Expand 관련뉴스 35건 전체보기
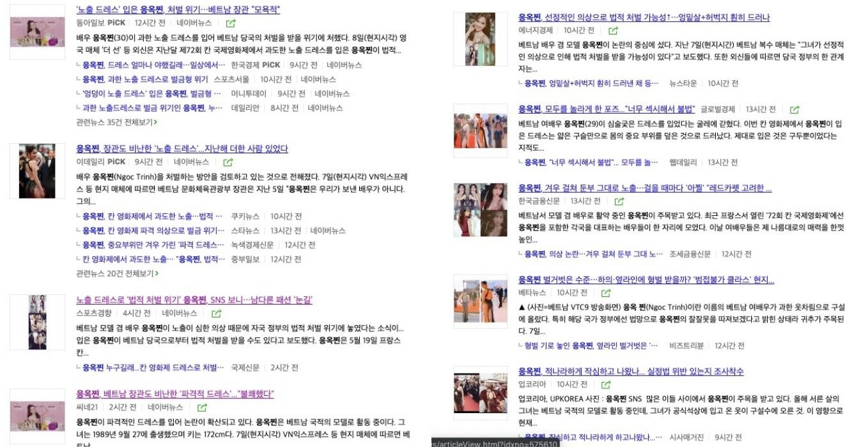Image resolution: width=868 pixels, height=447 pixels. click(116, 122)
